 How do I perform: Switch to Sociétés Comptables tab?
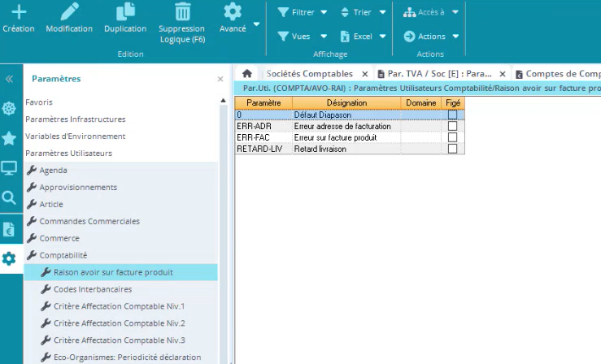pos(310,73)
